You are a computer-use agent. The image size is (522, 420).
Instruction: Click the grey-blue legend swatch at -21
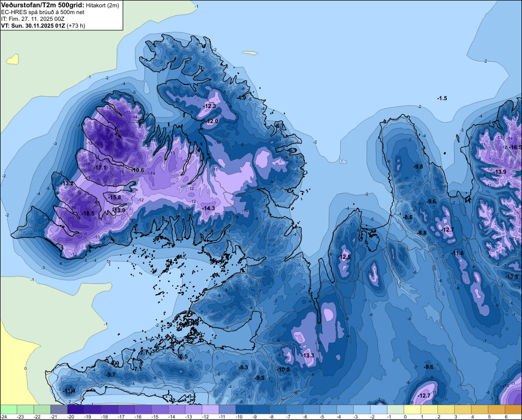(x=59, y=409)
